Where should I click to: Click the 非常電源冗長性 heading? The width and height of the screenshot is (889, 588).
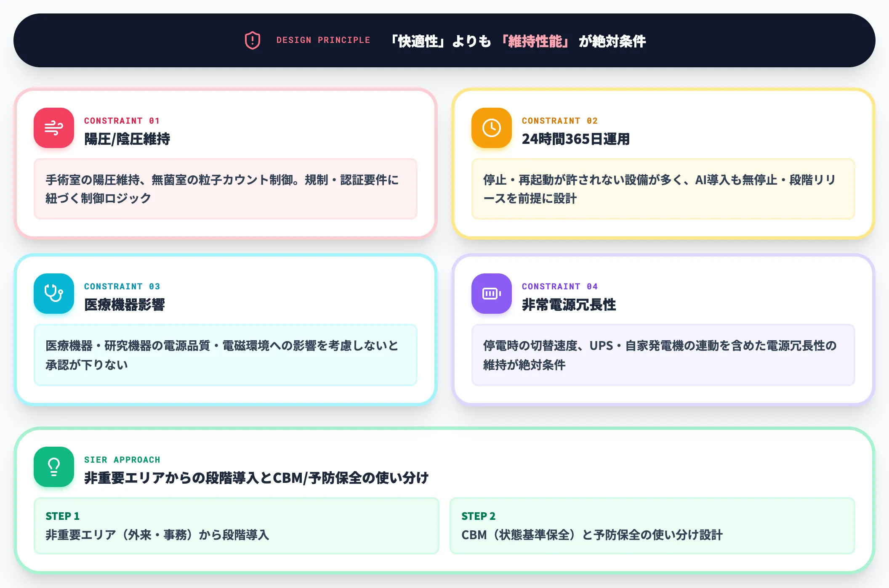[569, 305]
